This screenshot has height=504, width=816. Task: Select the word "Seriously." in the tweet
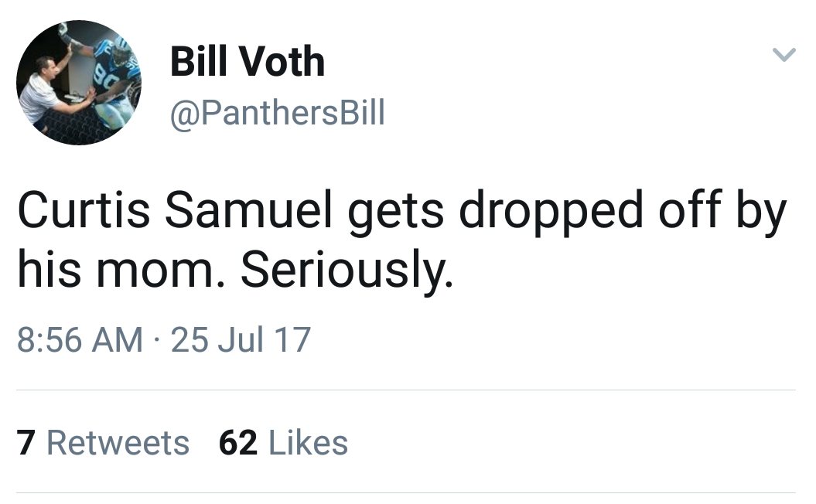point(347,271)
